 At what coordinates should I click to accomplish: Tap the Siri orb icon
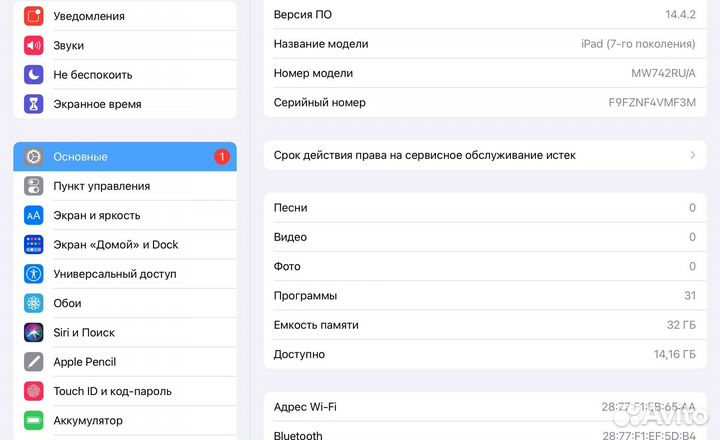[34, 333]
